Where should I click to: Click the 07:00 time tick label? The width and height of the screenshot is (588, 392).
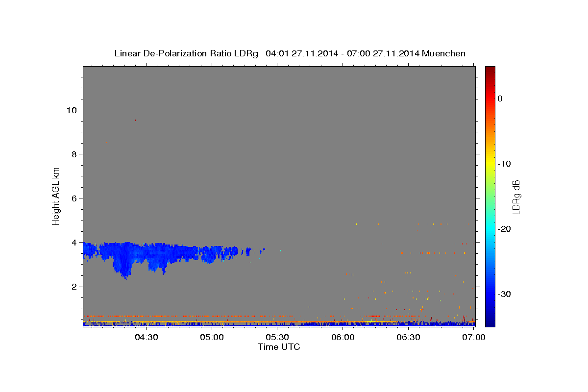[x=474, y=337]
